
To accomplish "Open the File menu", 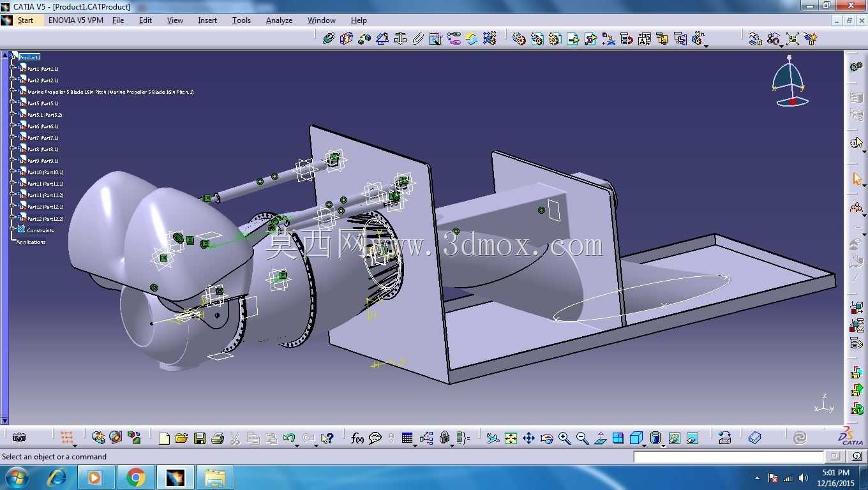I will (118, 20).
